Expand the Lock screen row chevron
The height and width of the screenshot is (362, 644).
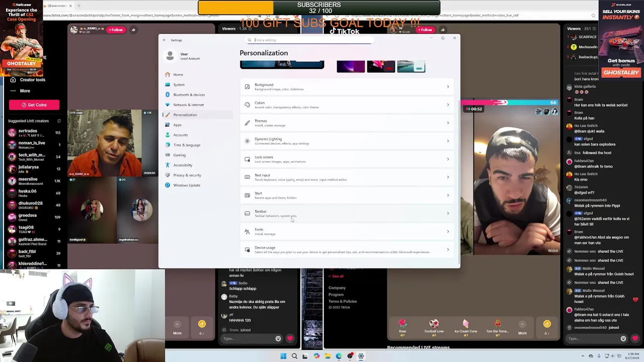coord(448,159)
